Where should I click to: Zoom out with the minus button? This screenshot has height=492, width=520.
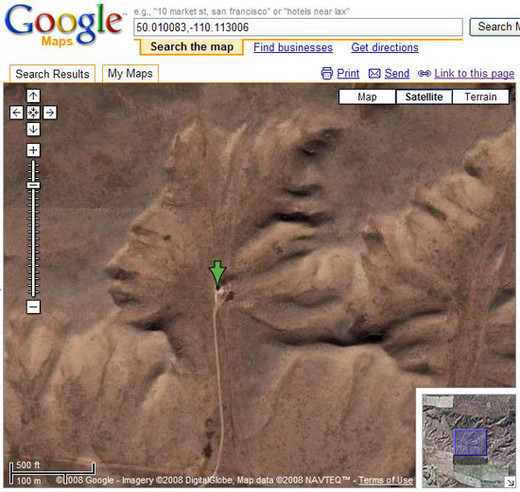[33, 307]
